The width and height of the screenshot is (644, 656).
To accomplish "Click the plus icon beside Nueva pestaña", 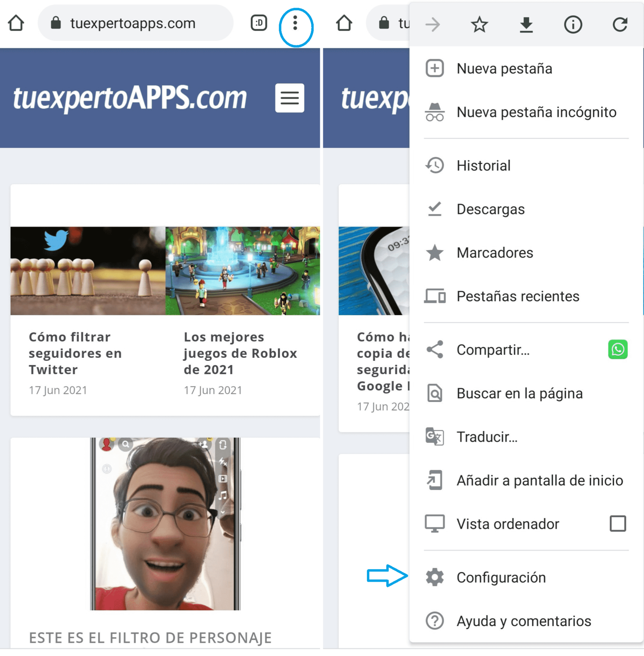I will pyautogui.click(x=435, y=68).
